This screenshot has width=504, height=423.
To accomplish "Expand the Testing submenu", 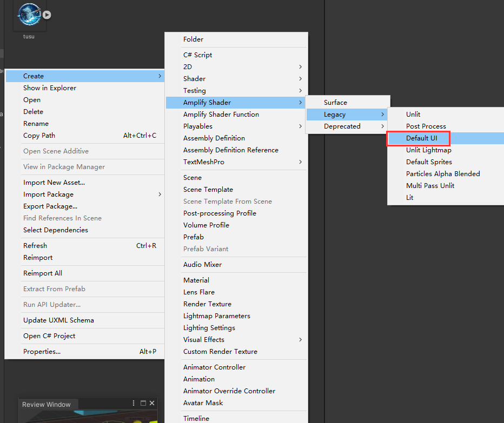I will coord(236,91).
